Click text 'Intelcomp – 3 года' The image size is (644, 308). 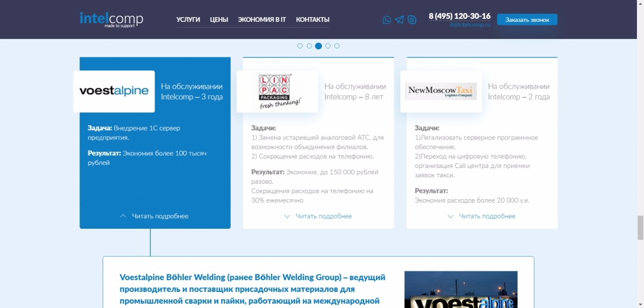tap(192, 97)
